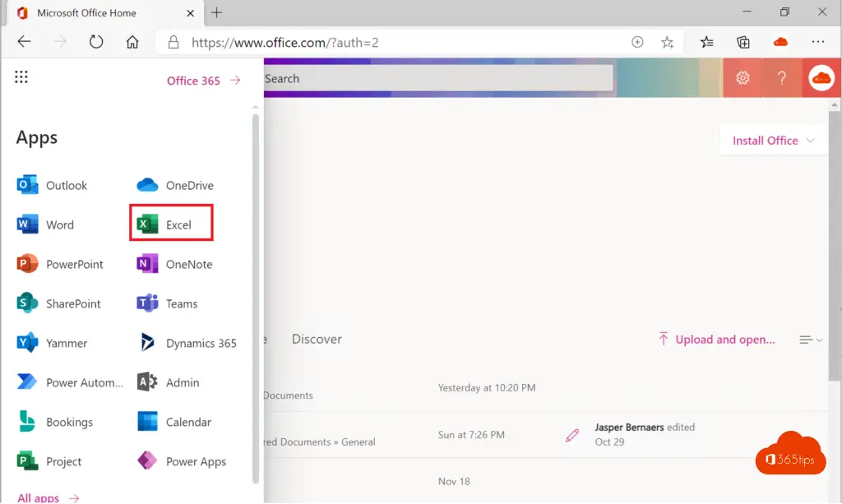Click Upload and open
The width and height of the screenshot is (842, 504).
tap(716, 340)
